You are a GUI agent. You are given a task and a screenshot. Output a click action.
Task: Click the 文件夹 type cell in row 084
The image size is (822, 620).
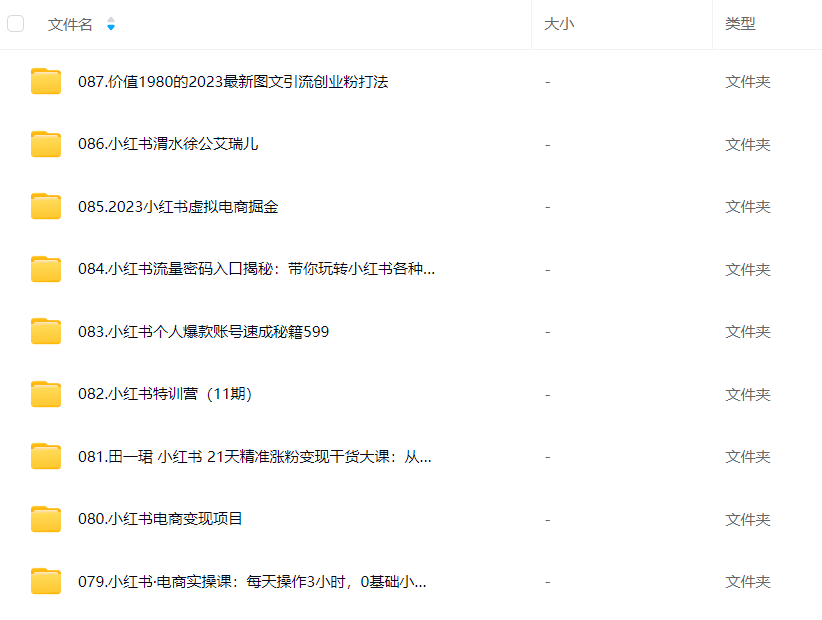coord(748,270)
